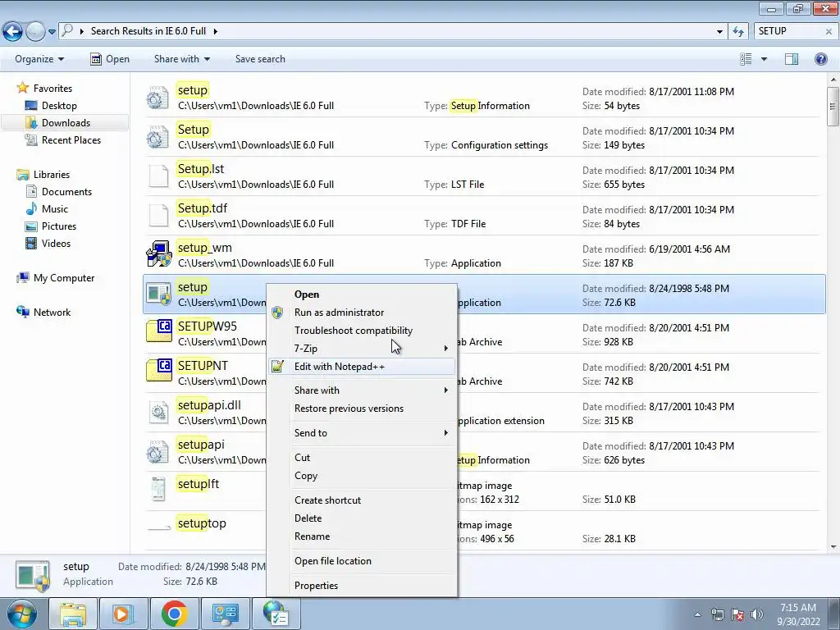Choose Run as administrator
This screenshot has width=840, height=630.
[362, 313]
